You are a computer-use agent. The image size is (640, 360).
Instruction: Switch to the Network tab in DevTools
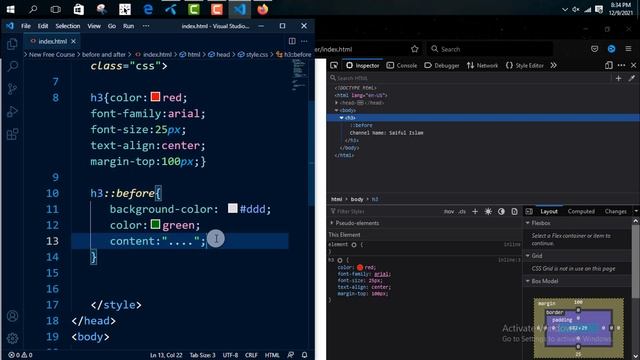482,65
